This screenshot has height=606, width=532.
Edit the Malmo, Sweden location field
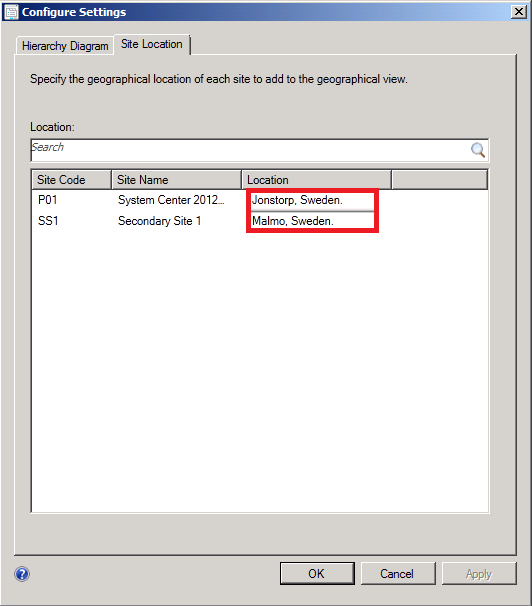(x=312, y=221)
